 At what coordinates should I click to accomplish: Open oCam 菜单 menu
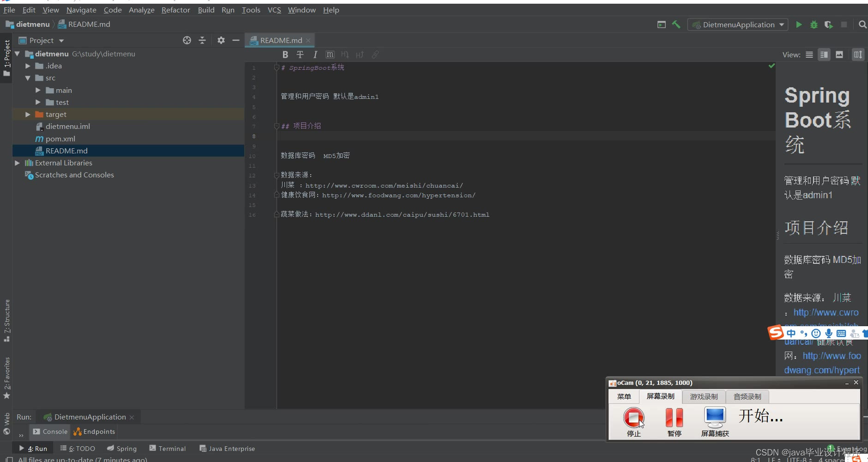tap(624, 396)
